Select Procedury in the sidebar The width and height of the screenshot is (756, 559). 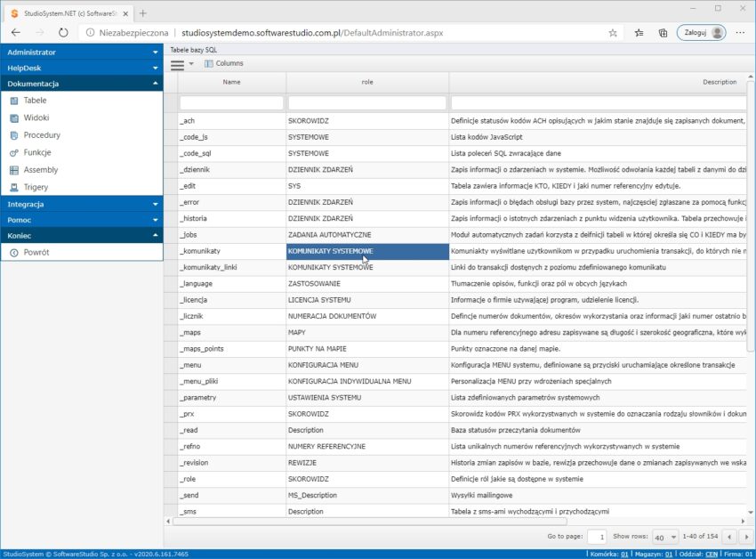[42, 135]
